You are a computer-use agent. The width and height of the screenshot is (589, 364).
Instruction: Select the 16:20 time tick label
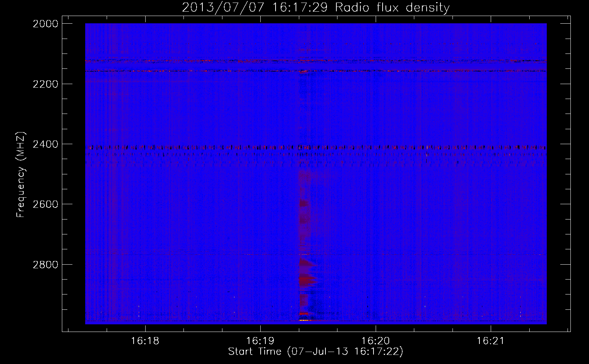376,341
